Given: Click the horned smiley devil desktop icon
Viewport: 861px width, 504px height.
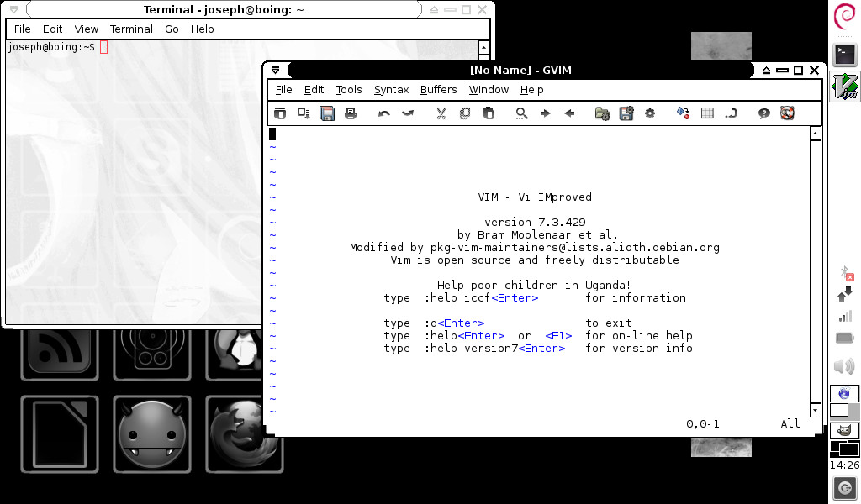Looking at the screenshot, I should 152,434.
